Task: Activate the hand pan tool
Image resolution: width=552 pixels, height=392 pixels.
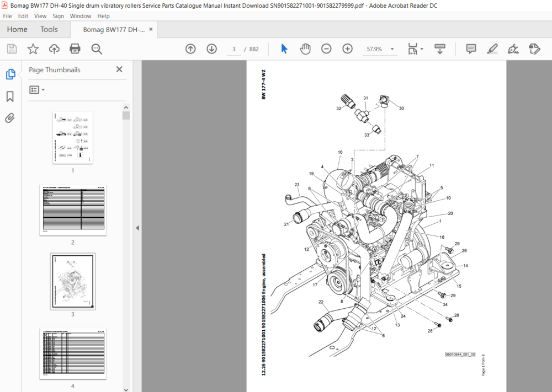Action: click(305, 49)
